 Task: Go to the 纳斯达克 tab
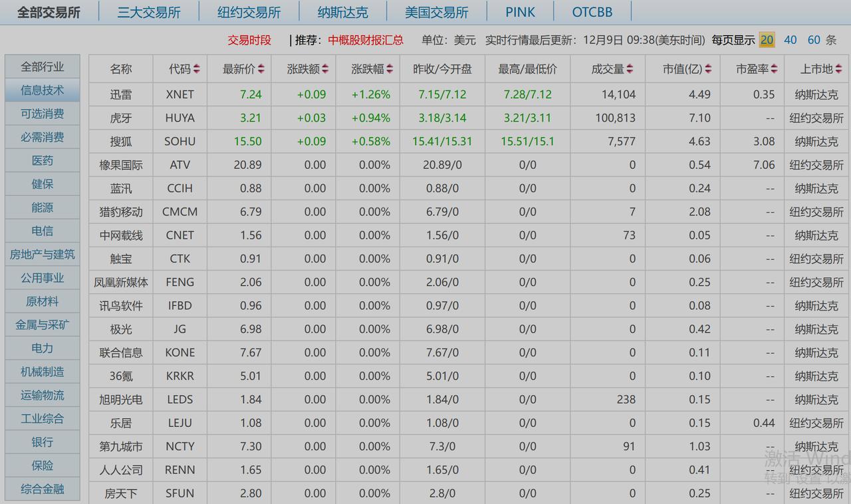click(x=342, y=12)
